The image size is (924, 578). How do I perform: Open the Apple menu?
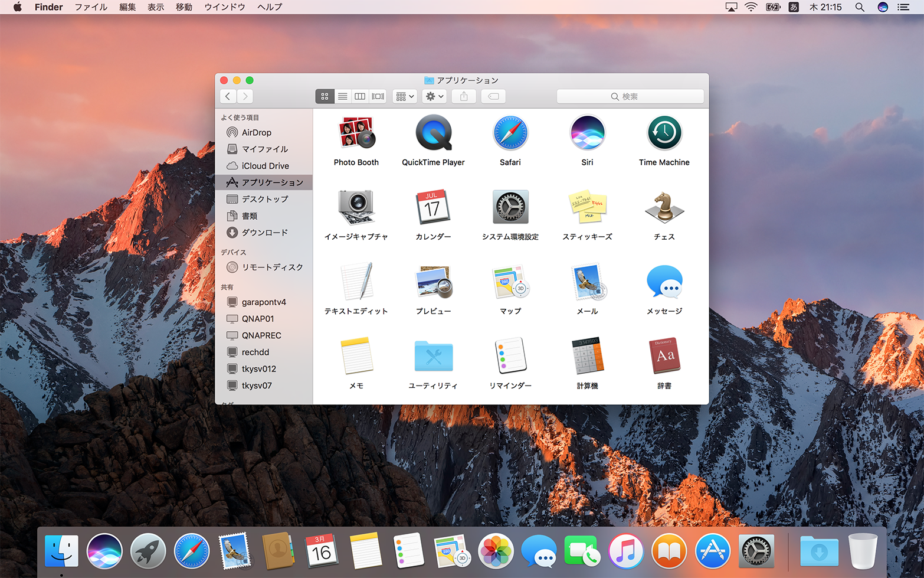(18, 7)
